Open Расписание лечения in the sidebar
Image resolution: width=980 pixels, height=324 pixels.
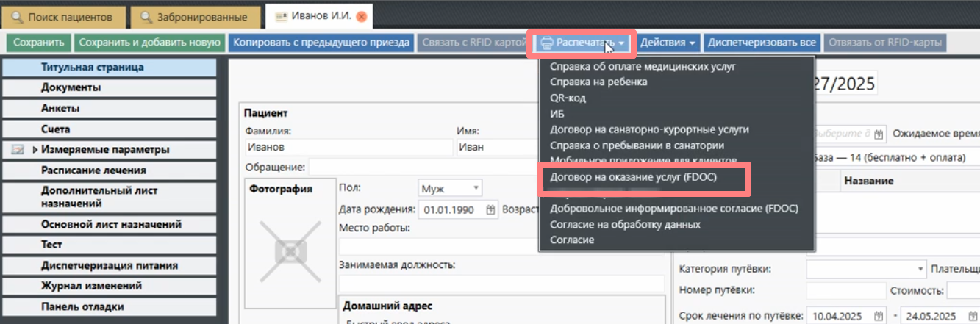[93, 170]
